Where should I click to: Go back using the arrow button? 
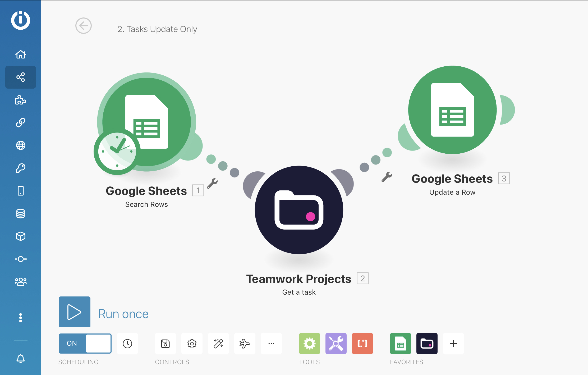pos(84,26)
